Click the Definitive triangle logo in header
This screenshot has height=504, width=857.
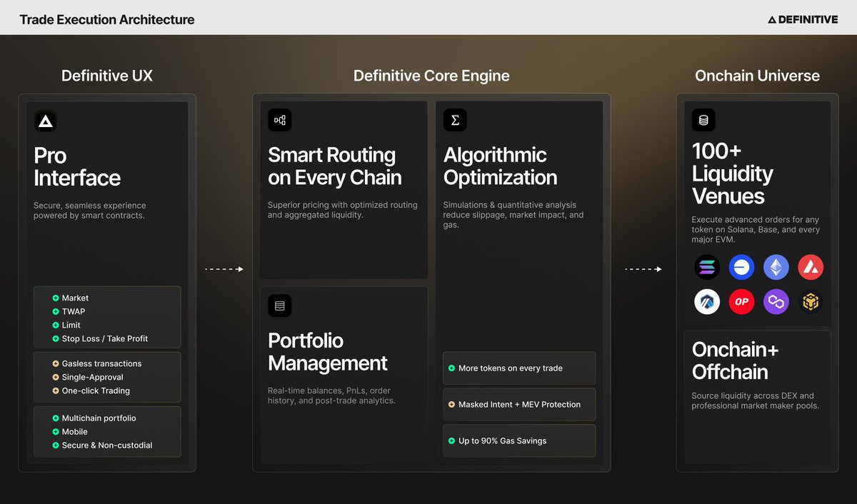click(773, 19)
